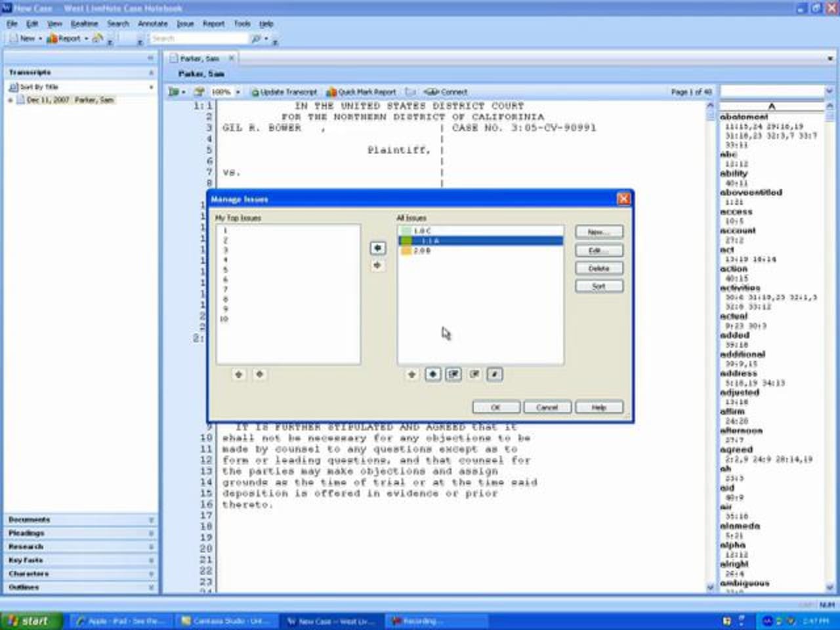Screen dimensions: 840x630
Task: Click the Update Transcript toolbar button
Action: tap(284, 92)
